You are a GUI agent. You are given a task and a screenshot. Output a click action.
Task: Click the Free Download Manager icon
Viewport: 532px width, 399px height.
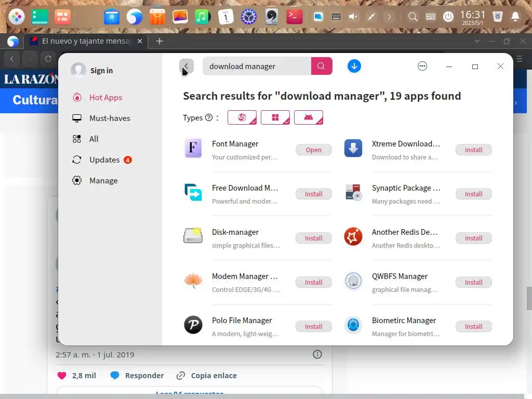(x=193, y=192)
